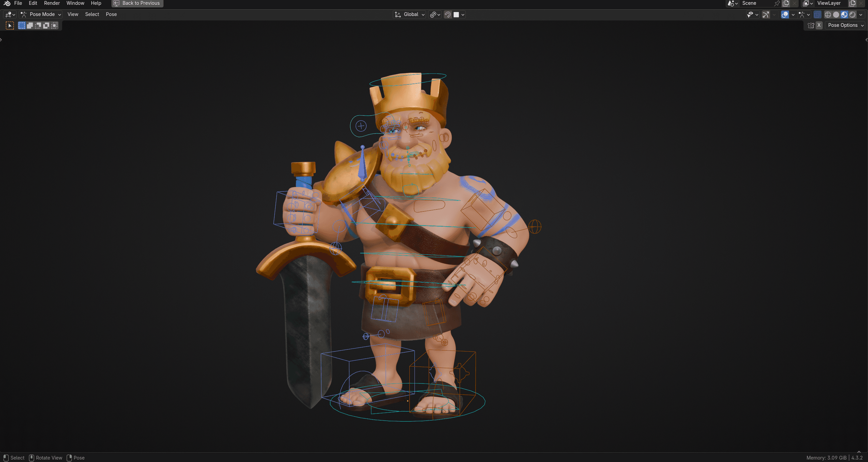Switch to rendered viewport shading

tap(852, 15)
